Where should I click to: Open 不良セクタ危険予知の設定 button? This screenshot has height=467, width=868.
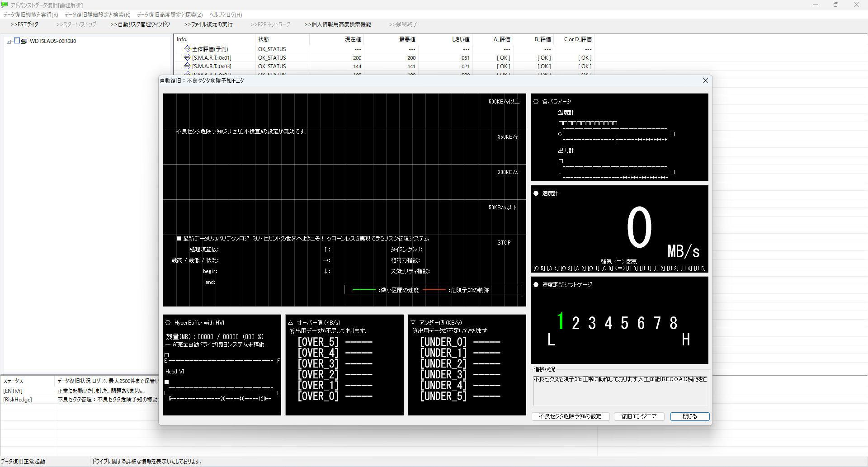[x=571, y=416]
